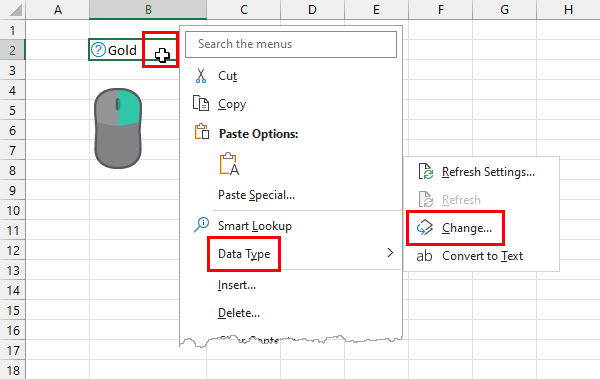Click the Copy pages icon

[x=201, y=103]
